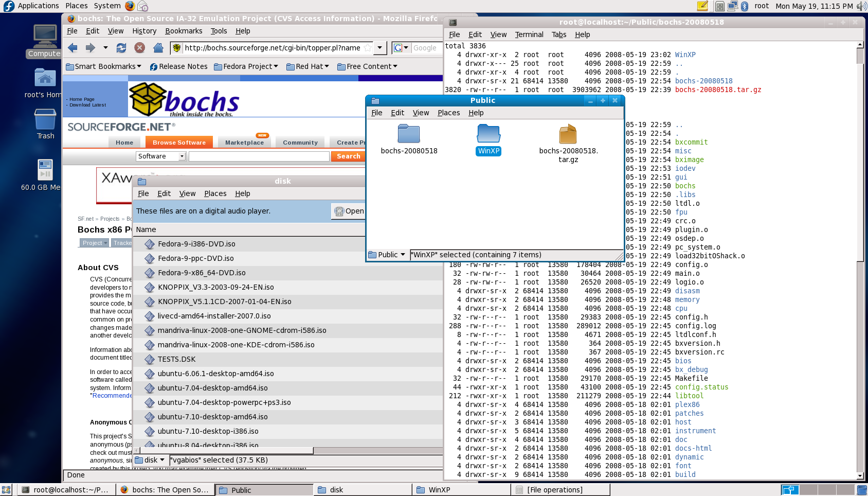Screen dimensions: 868x496
Task: Click the Firefox Back arrow button
Action: point(73,48)
